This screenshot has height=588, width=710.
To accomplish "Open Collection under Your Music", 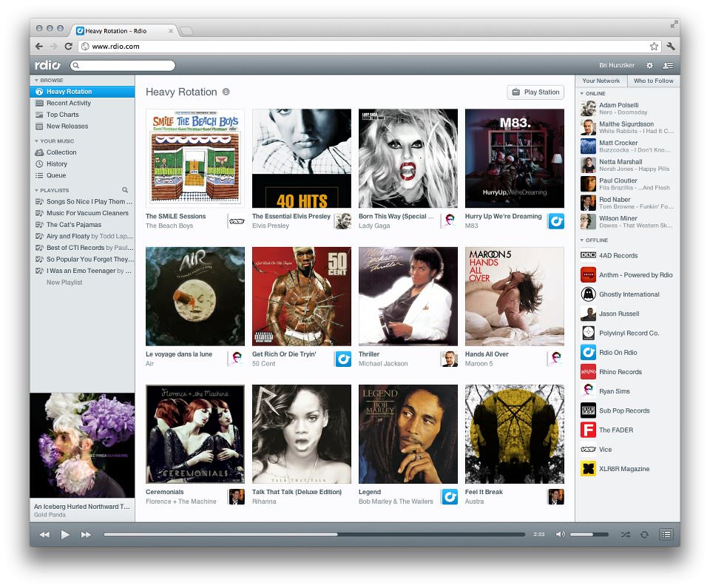I will (x=82, y=152).
